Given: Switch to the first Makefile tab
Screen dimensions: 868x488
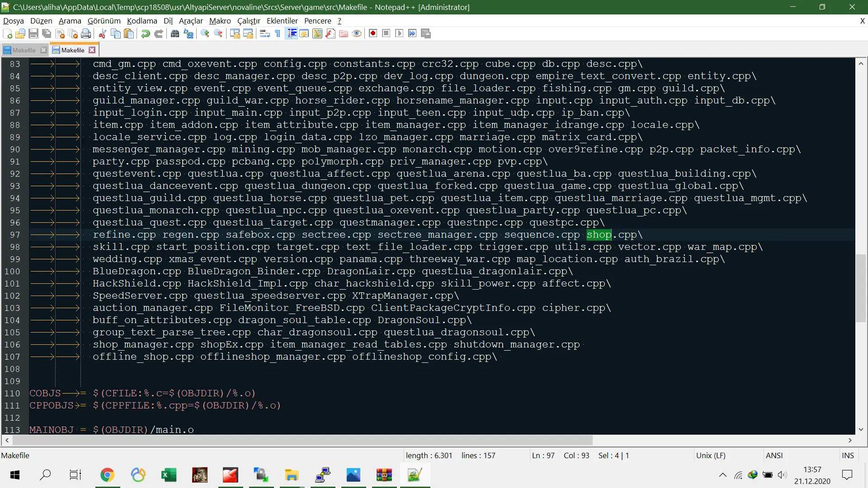Looking at the screenshot, I should point(24,50).
